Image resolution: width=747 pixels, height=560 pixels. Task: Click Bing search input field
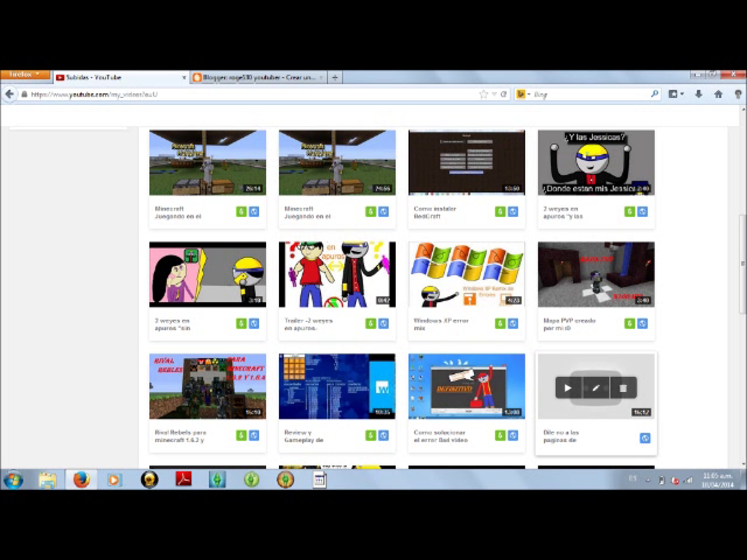coord(591,95)
